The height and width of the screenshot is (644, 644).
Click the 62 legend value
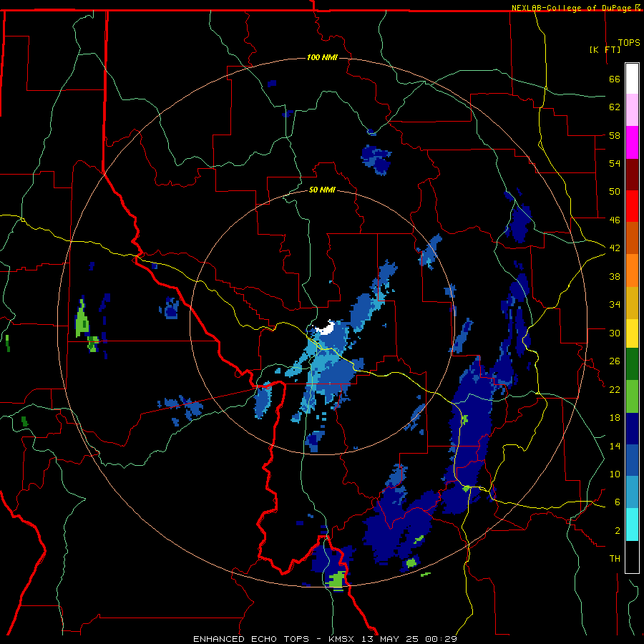[x=615, y=107]
